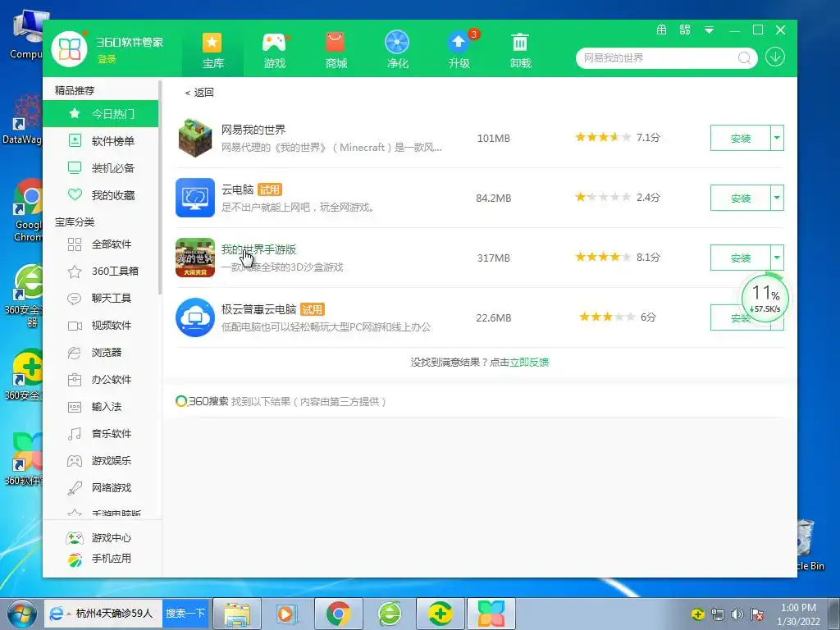Screen dimensions: 840x630
Task: Click the 网易我的世界 Minecraft block icon
Action: (195, 138)
